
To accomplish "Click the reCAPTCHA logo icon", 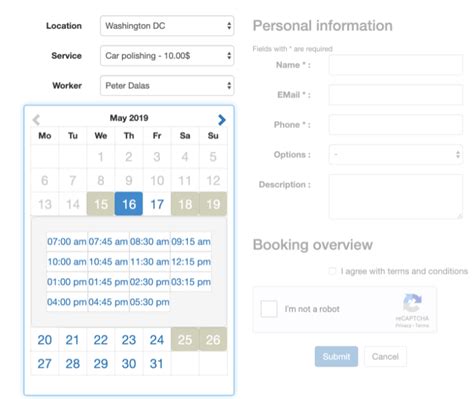I will pos(412,302).
